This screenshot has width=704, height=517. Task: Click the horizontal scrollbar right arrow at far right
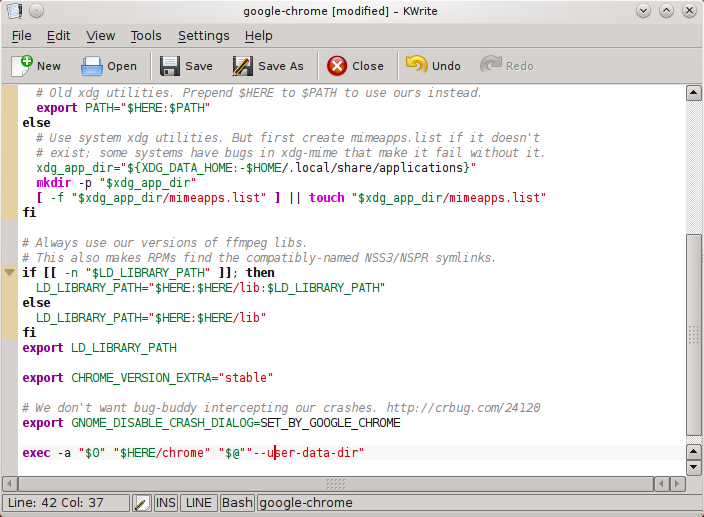[678, 484]
